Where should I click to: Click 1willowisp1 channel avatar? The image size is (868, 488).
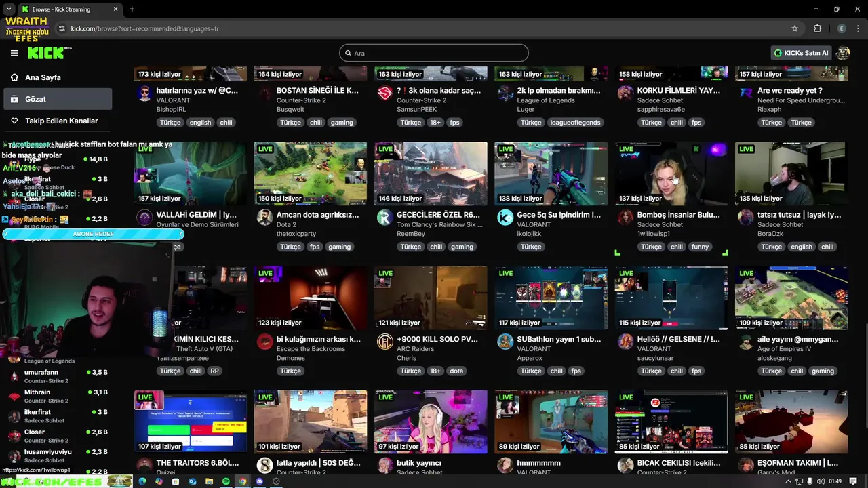[x=625, y=217]
